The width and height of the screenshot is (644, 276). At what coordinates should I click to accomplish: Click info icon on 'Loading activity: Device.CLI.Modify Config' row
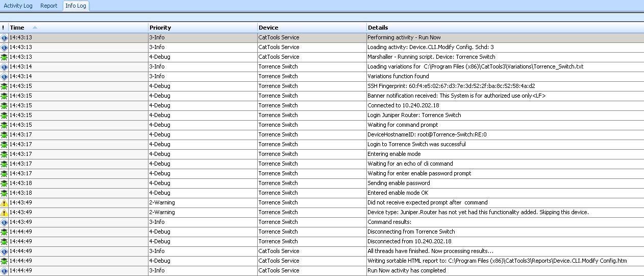point(4,48)
